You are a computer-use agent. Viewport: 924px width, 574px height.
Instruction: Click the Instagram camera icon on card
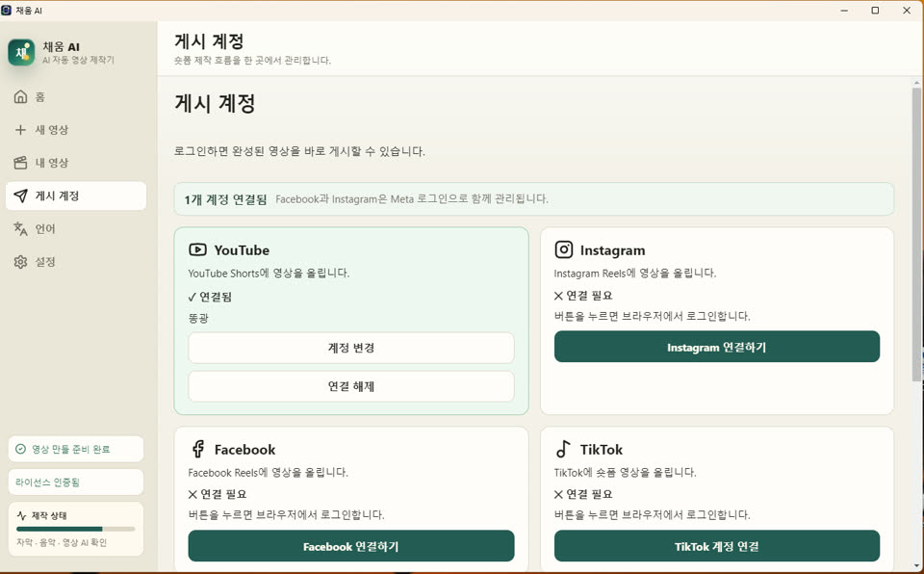pyautogui.click(x=563, y=249)
